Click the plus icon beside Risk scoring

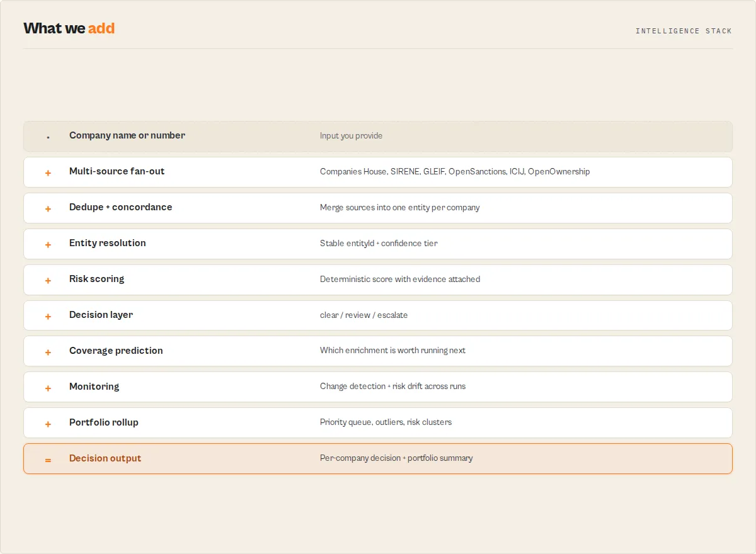tap(48, 280)
